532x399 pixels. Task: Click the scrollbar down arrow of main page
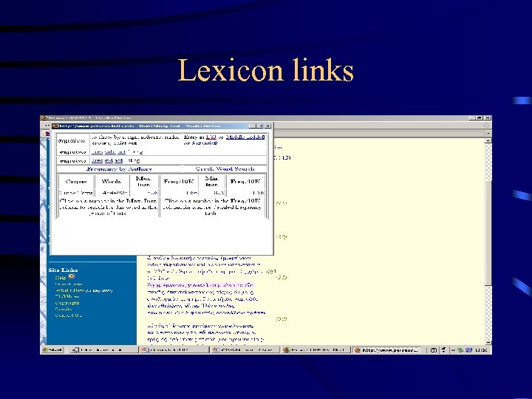tap(488, 342)
